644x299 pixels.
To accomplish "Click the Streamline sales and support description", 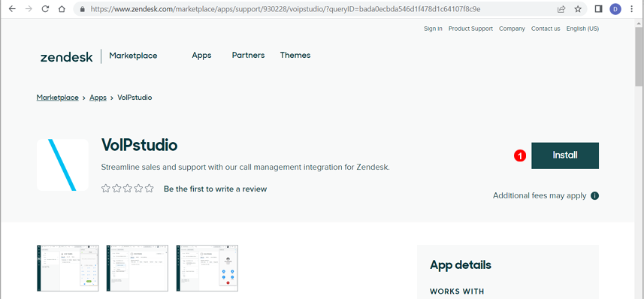I will (x=245, y=168).
